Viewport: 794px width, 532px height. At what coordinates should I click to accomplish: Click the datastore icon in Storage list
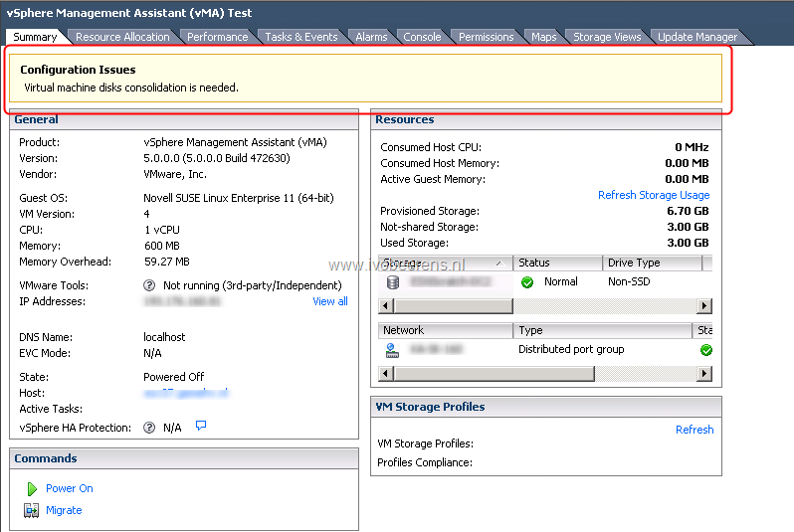[393, 282]
